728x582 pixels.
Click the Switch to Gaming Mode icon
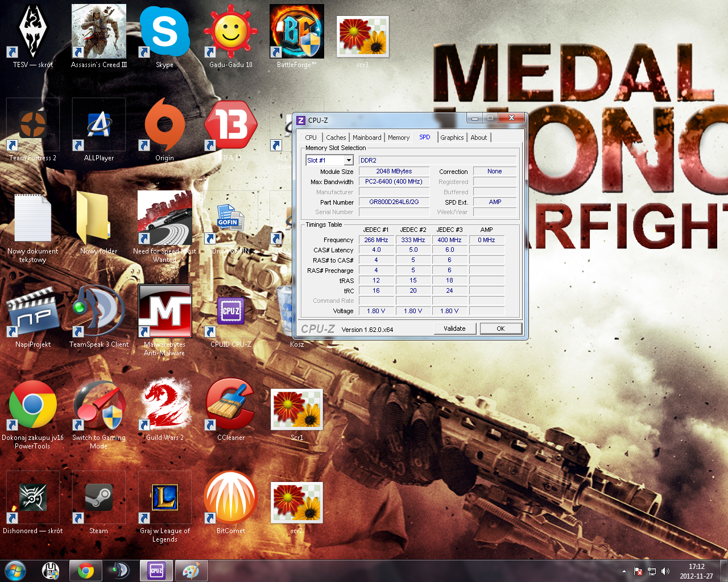coord(99,414)
